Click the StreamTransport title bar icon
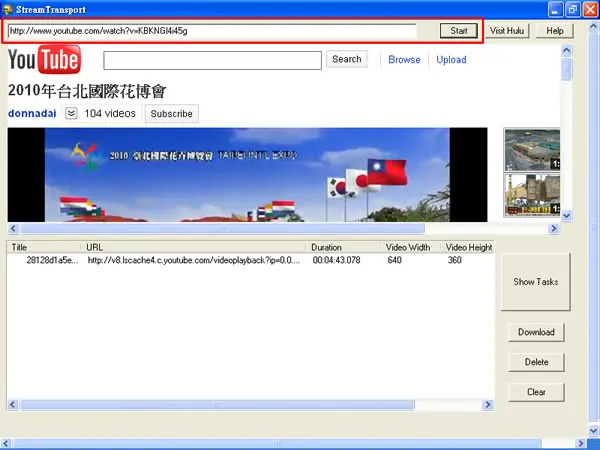 click(7, 9)
